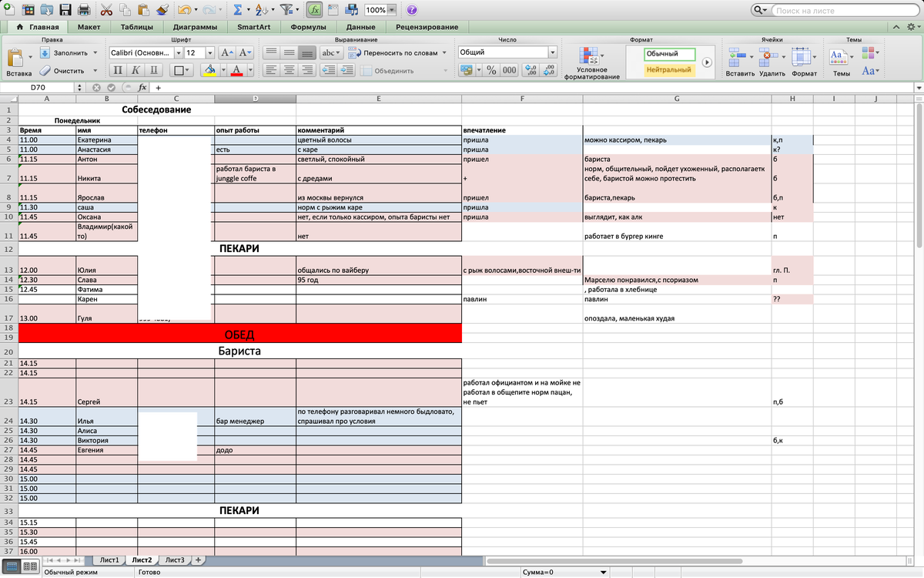Switch to the Диаграммы ribbon tab
Screen dimensions: 924x578
point(194,27)
